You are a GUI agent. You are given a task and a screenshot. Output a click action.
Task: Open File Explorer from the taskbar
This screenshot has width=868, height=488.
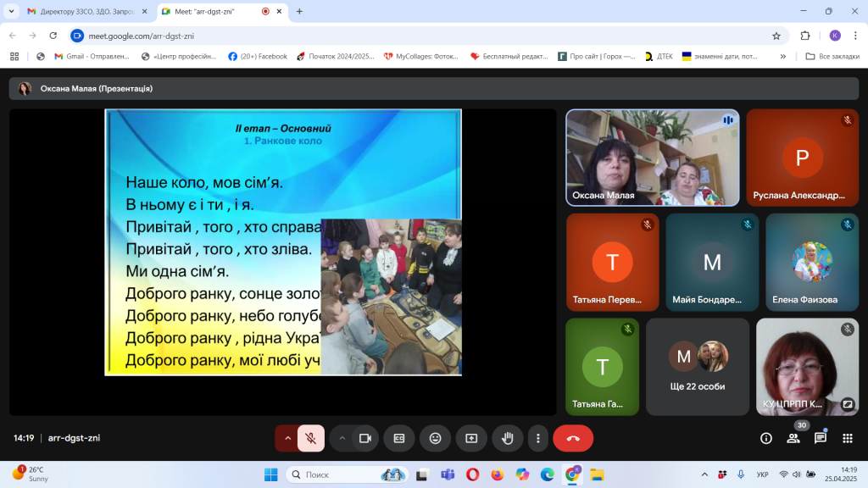pos(597,474)
